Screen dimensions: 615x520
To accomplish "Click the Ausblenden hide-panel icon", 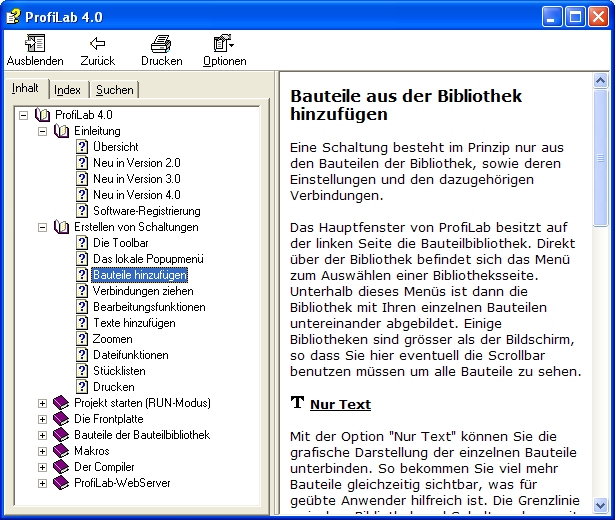I will 35,44.
